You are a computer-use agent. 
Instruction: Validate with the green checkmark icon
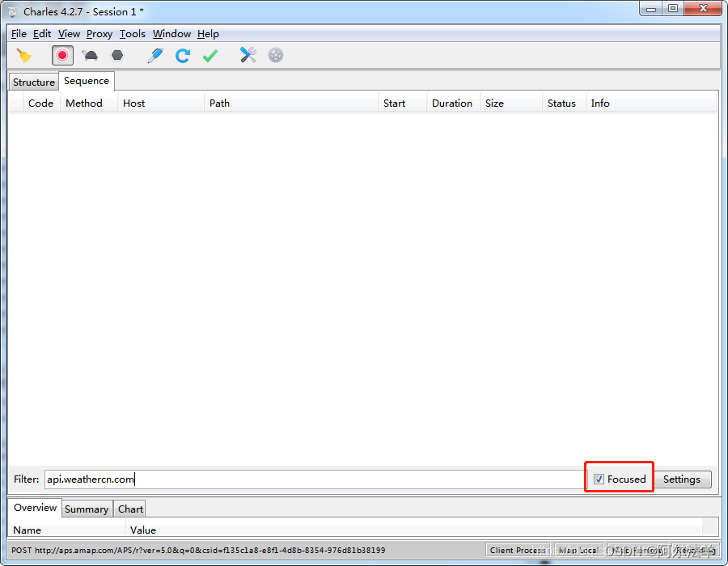click(210, 56)
